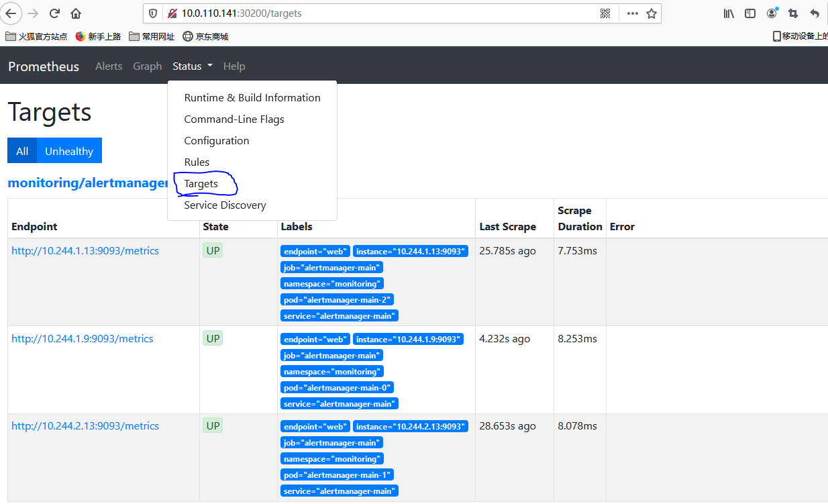
Task: Open the Firefox library icon
Action: coord(729,13)
